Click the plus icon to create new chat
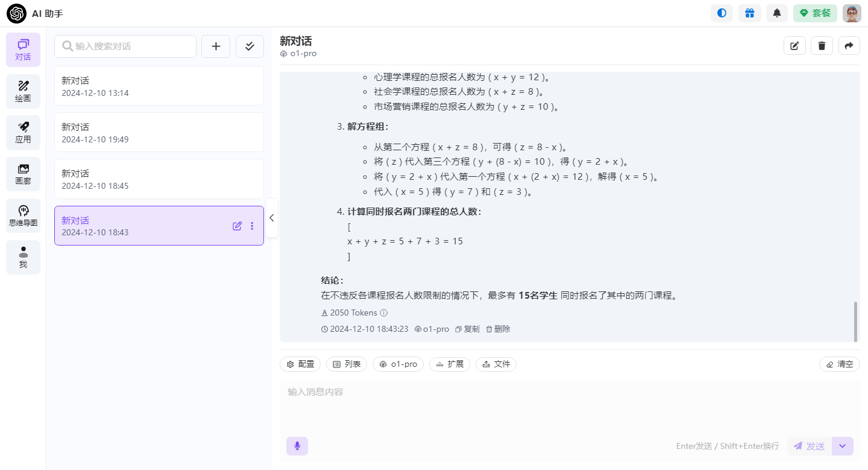The width and height of the screenshot is (868, 470). point(216,46)
